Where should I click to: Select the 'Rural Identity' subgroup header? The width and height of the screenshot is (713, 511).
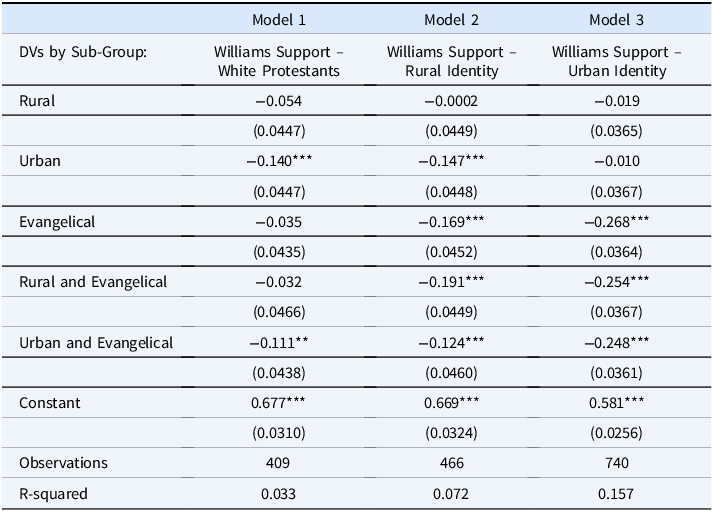tap(451, 61)
